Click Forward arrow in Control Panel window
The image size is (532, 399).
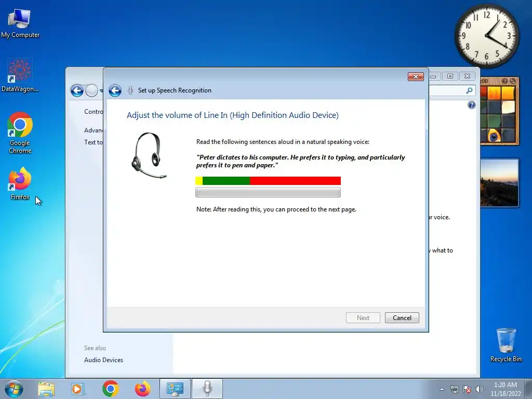[91, 90]
